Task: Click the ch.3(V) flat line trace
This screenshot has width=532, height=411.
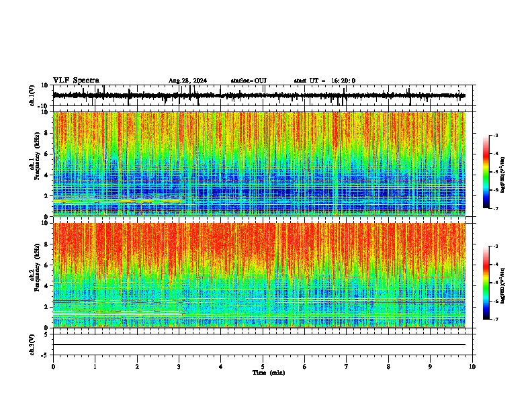Action: (x=259, y=345)
